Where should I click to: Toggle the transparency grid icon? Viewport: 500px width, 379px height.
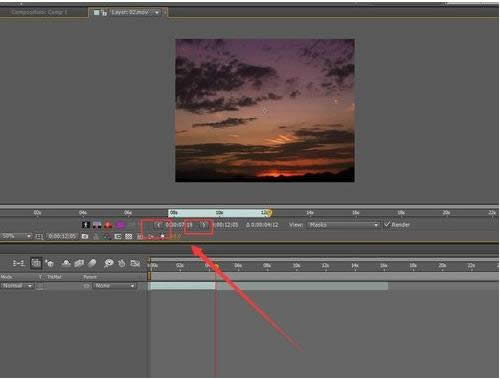pos(129,237)
